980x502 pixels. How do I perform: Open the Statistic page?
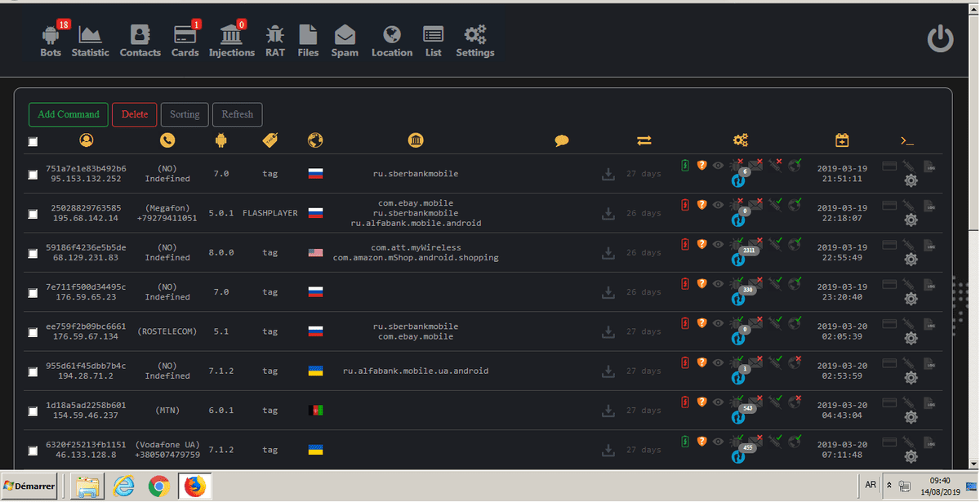click(90, 42)
